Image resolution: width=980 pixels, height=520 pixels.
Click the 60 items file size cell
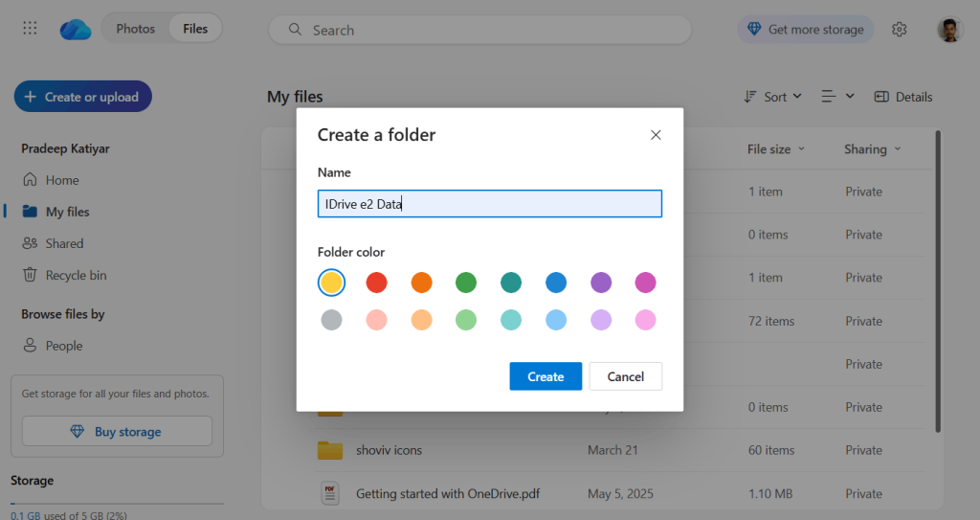771,450
